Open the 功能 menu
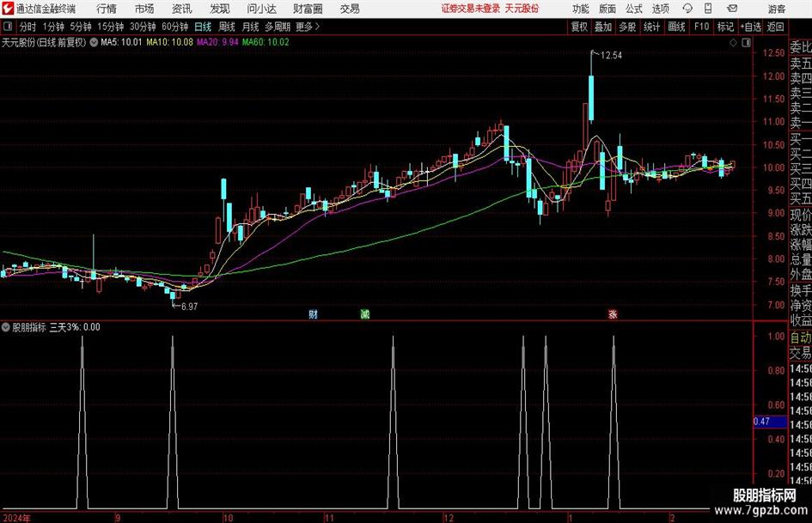 pyautogui.click(x=581, y=9)
